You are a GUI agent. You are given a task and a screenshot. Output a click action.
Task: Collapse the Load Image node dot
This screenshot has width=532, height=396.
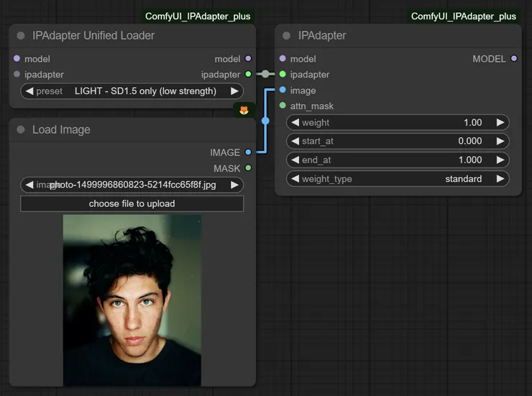(20, 130)
